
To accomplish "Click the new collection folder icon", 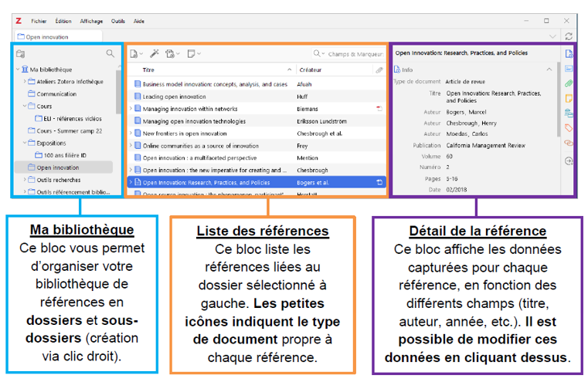I will coord(21,54).
